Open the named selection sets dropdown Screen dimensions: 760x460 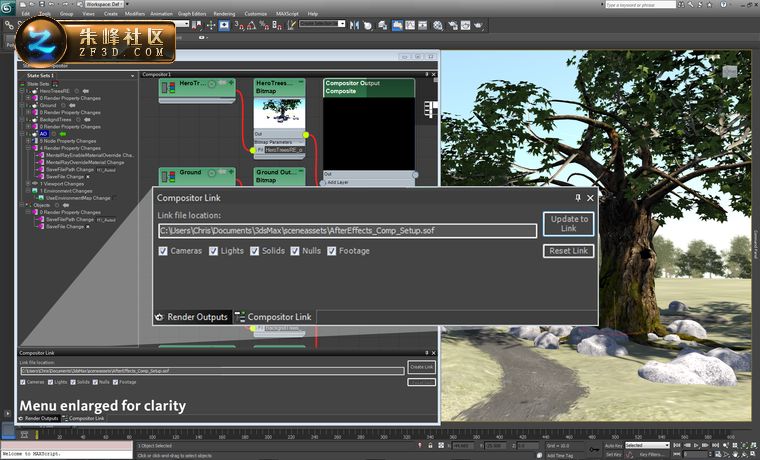pyautogui.click(x=342, y=23)
